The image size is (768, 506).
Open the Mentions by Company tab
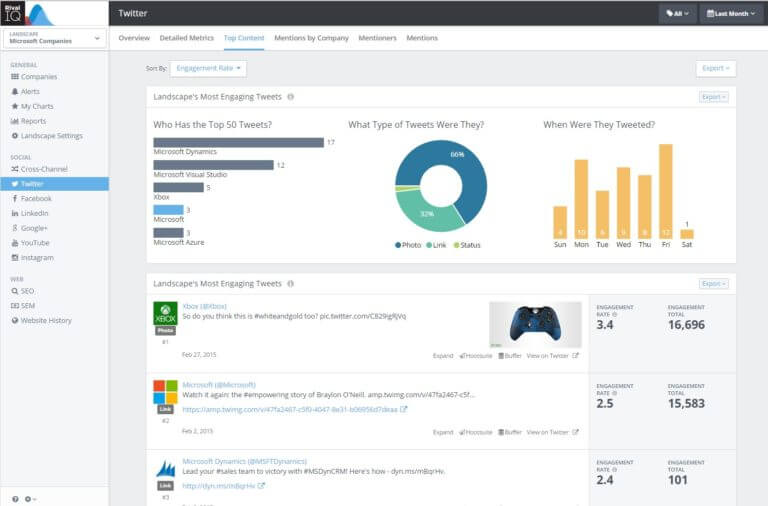[312, 38]
